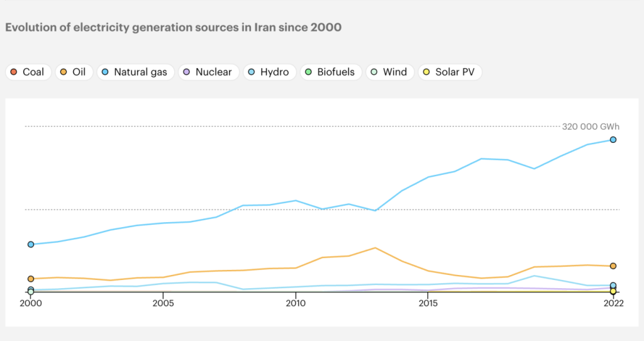
Task: Toggle the Oil legend chip
Action: (x=74, y=72)
